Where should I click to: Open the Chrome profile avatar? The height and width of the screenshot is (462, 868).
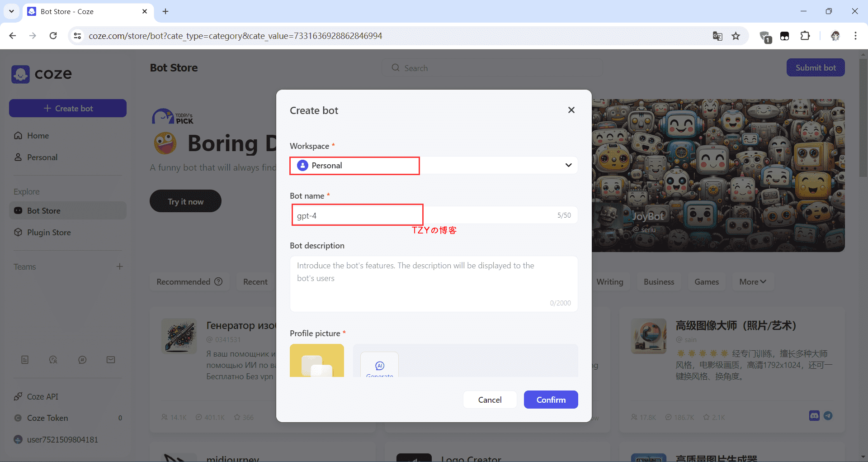[835, 36]
